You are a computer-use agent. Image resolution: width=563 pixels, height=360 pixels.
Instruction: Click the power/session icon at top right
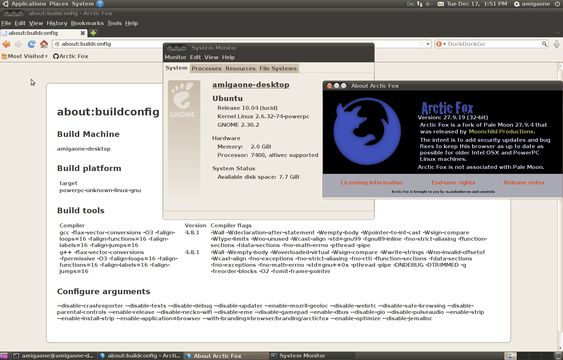click(x=557, y=4)
